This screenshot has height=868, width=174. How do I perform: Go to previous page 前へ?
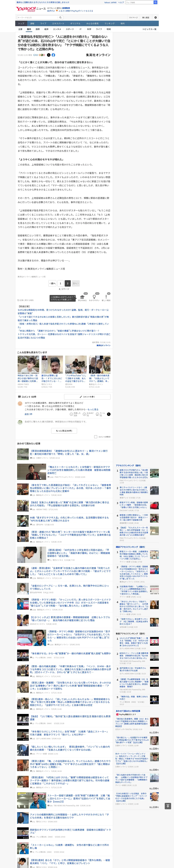click(52, 283)
